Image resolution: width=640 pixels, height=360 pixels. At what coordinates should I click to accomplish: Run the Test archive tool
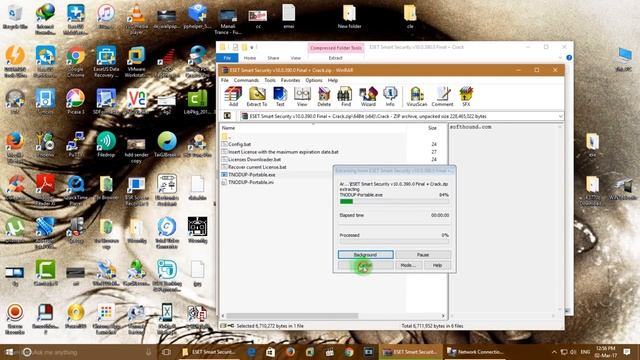pos(280,97)
